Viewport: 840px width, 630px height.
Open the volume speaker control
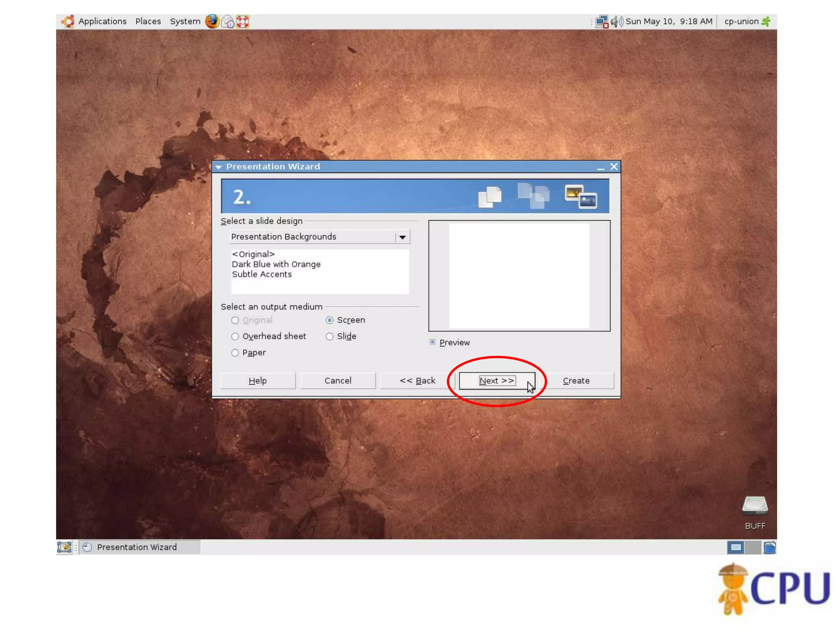click(616, 21)
